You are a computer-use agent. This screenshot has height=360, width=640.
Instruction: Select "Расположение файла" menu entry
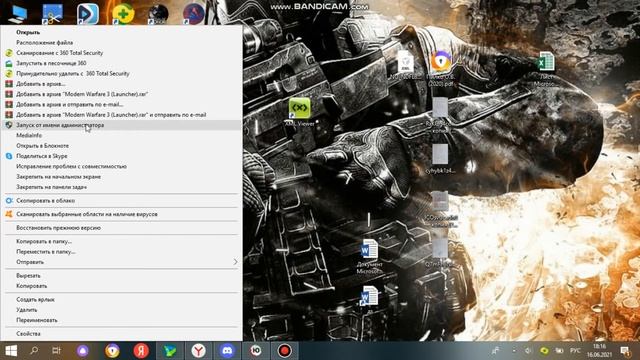click(x=44, y=42)
